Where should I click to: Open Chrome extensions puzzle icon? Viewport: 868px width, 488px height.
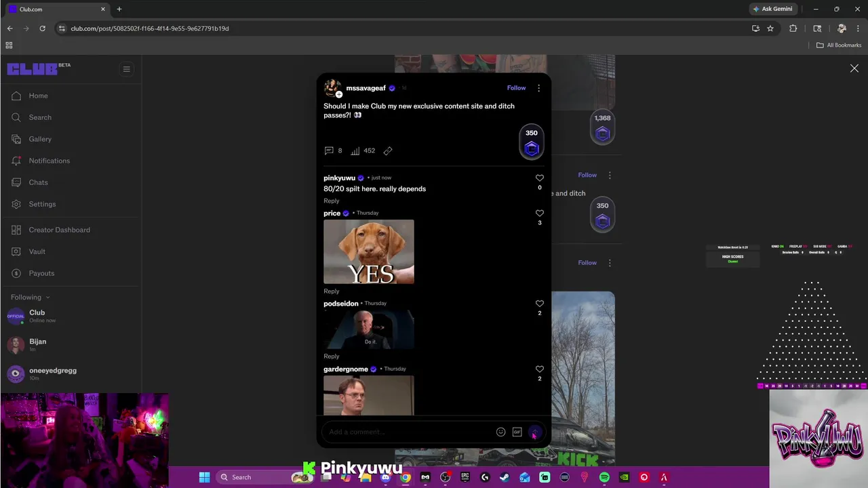click(x=793, y=28)
